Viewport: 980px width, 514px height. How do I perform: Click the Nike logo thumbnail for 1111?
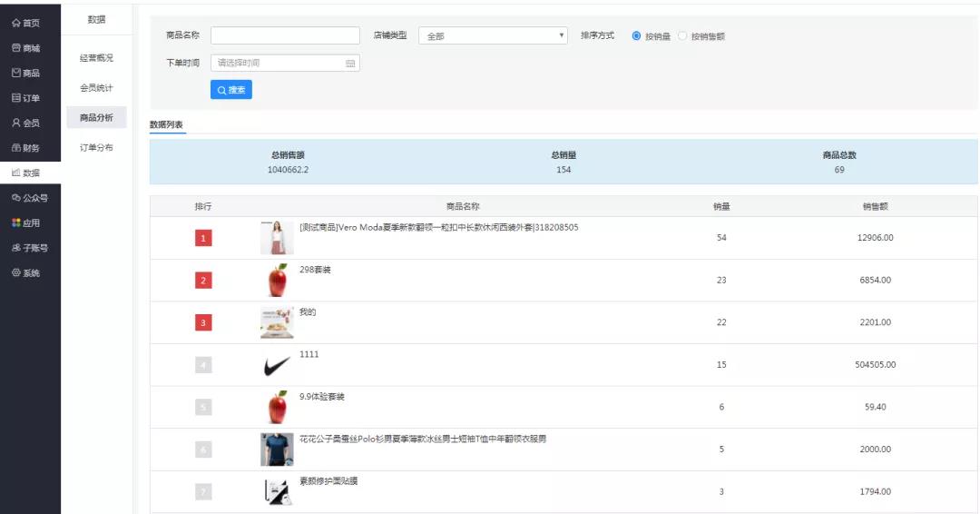point(277,365)
